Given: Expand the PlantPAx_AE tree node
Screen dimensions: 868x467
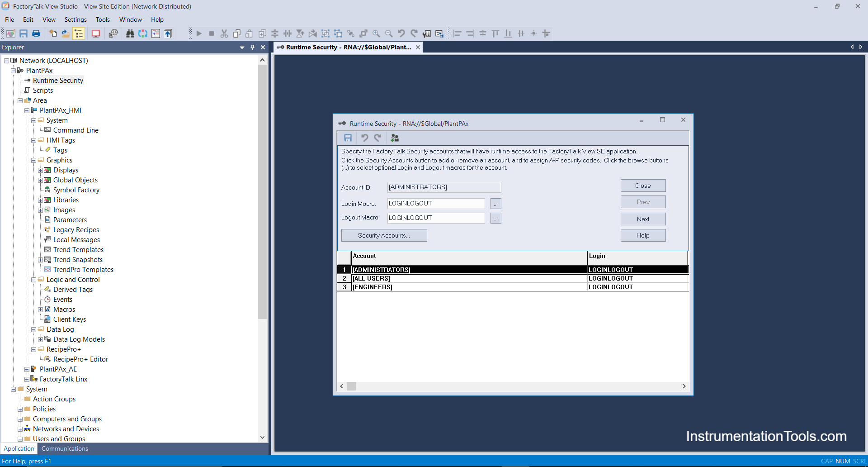Looking at the screenshot, I should click(27, 369).
